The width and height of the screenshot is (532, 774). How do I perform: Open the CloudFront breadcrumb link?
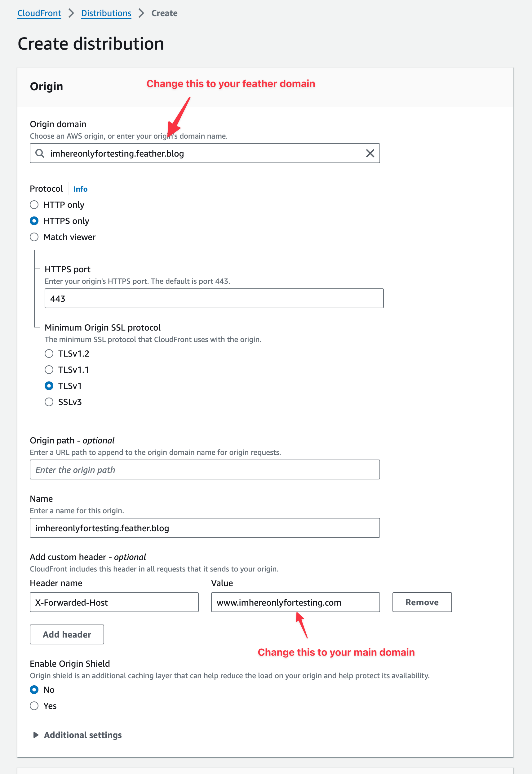[x=39, y=13]
